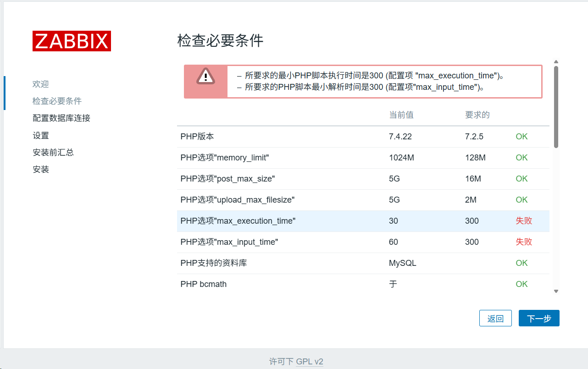588x369 pixels.
Task: Click the MySQL value cell
Action: tap(403, 263)
